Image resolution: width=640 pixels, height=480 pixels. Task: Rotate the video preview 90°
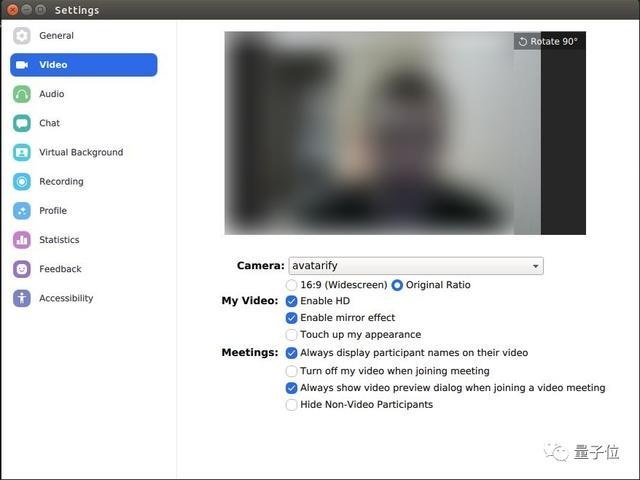(x=548, y=41)
